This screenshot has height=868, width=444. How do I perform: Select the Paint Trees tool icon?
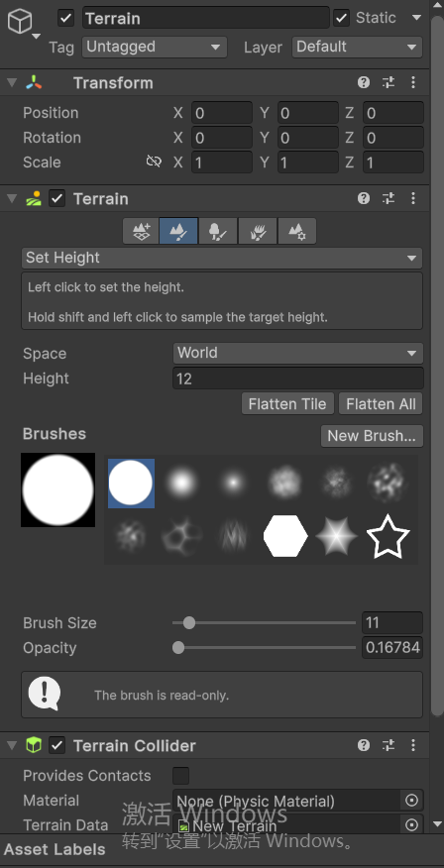pos(218,231)
